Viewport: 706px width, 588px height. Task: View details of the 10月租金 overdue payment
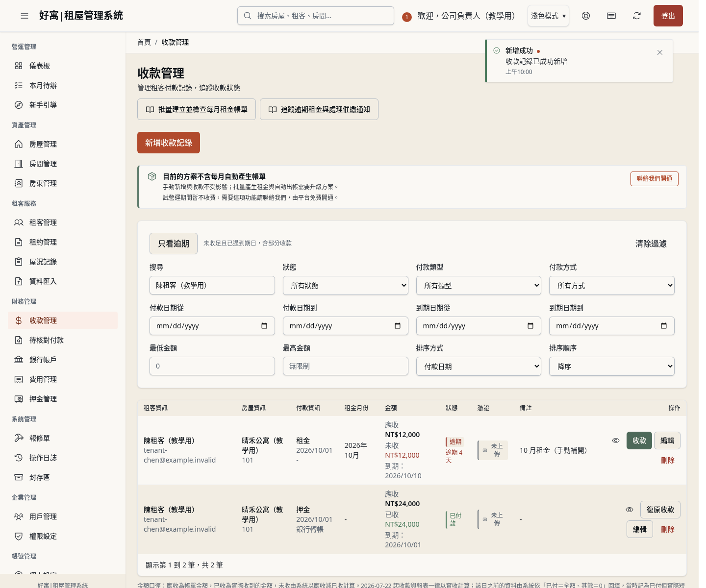616,441
